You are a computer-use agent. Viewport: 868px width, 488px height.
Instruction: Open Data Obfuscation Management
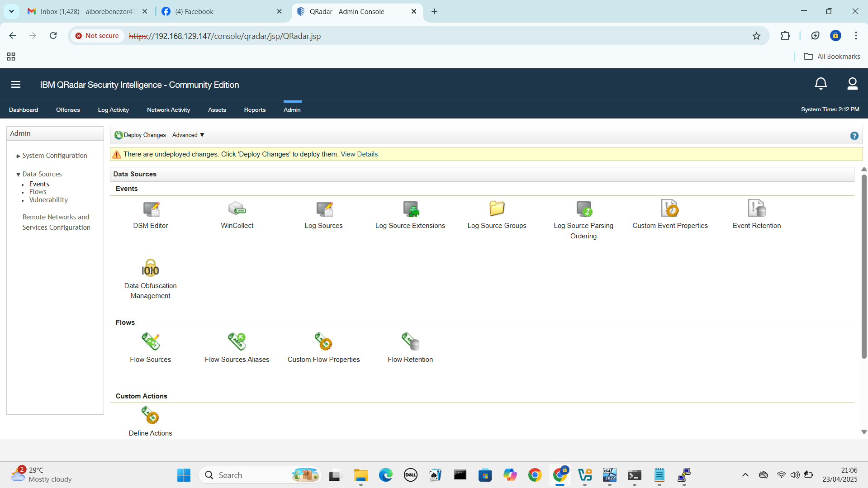(151, 268)
